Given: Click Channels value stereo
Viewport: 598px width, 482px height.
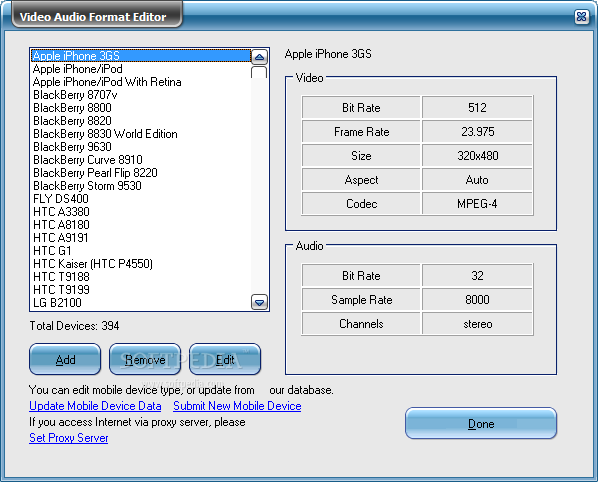Looking at the screenshot, I should pos(477,324).
